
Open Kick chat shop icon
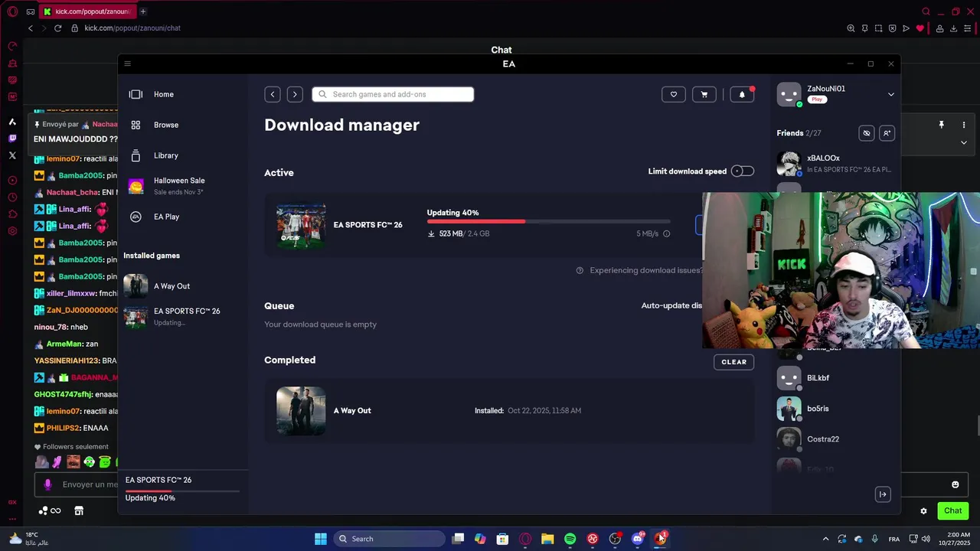(79, 510)
